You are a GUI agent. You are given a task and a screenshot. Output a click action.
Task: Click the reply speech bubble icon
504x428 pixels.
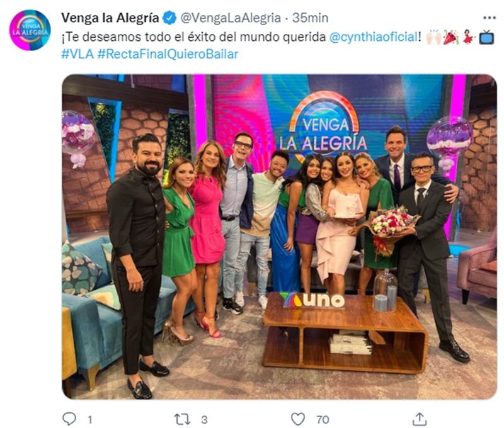click(x=69, y=419)
